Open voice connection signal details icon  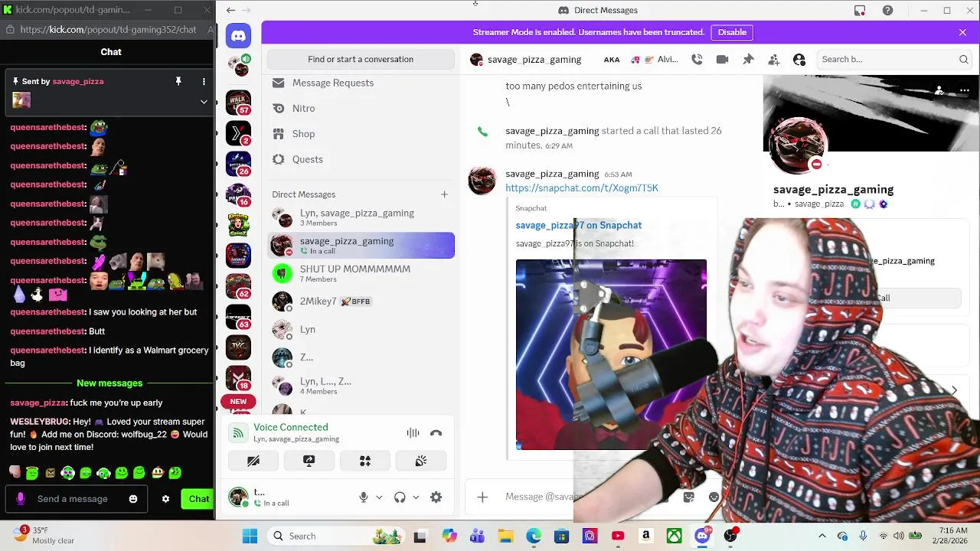tap(238, 433)
